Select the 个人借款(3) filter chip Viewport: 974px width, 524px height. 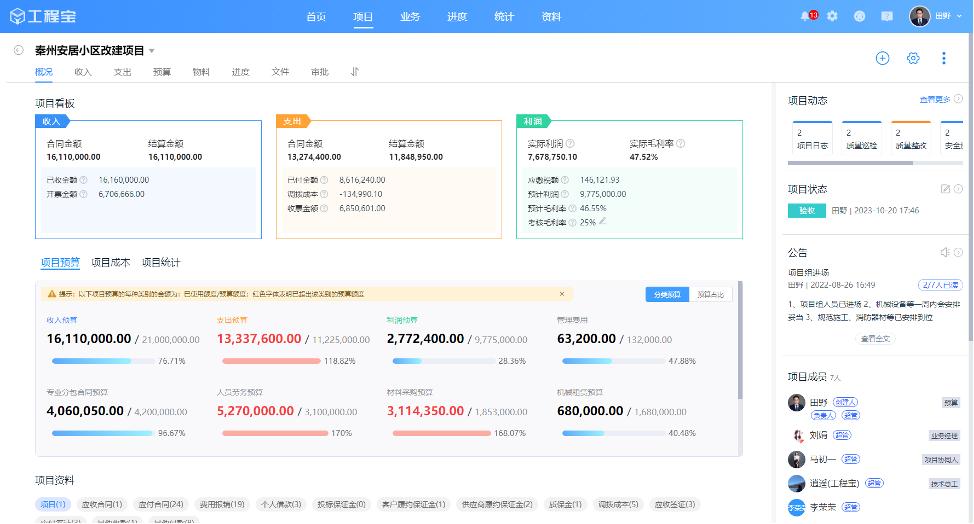tap(281, 505)
